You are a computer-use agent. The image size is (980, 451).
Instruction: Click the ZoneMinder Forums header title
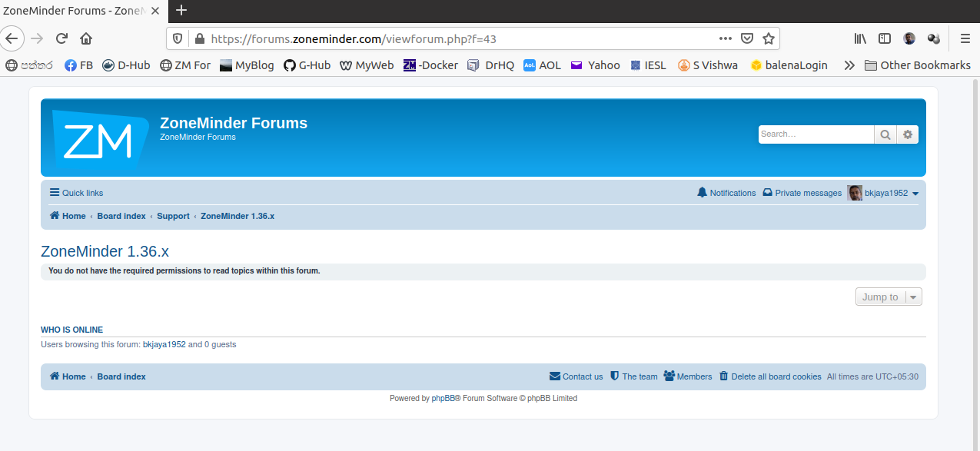(234, 123)
